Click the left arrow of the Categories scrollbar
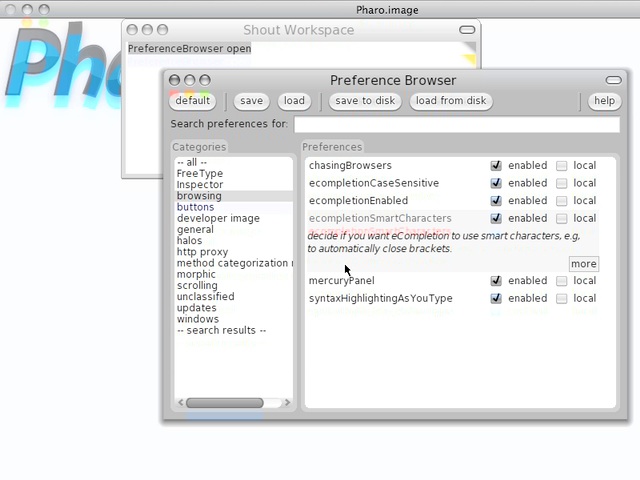 point(181,402)
